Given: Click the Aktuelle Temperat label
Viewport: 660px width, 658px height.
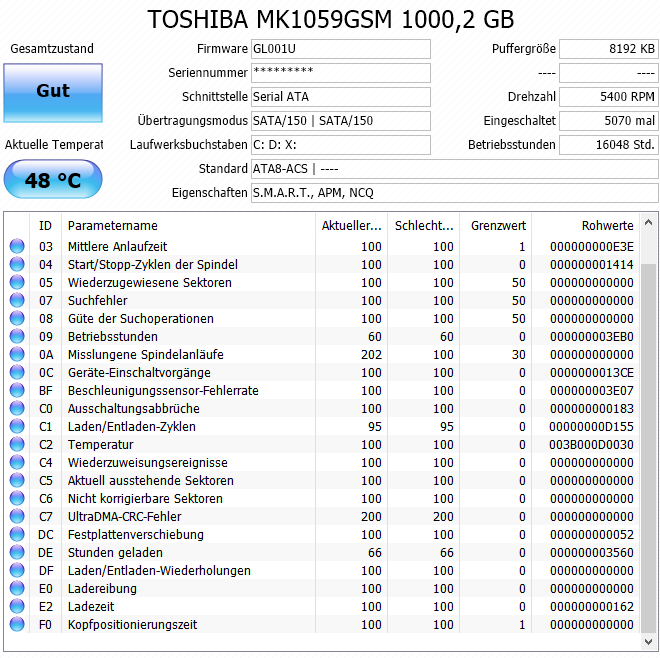Looking at the screenshot, I should click(54, 145).
